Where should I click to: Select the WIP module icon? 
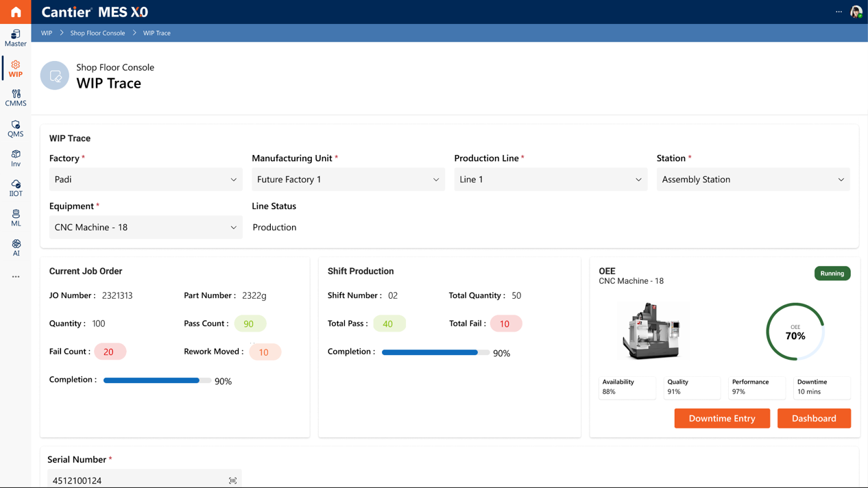pos(16,69)
